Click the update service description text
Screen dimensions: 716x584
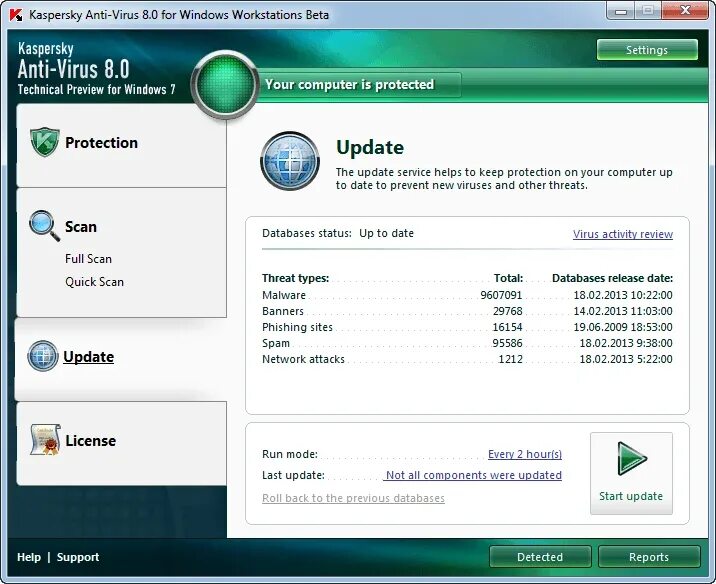[x=504, y=179]
